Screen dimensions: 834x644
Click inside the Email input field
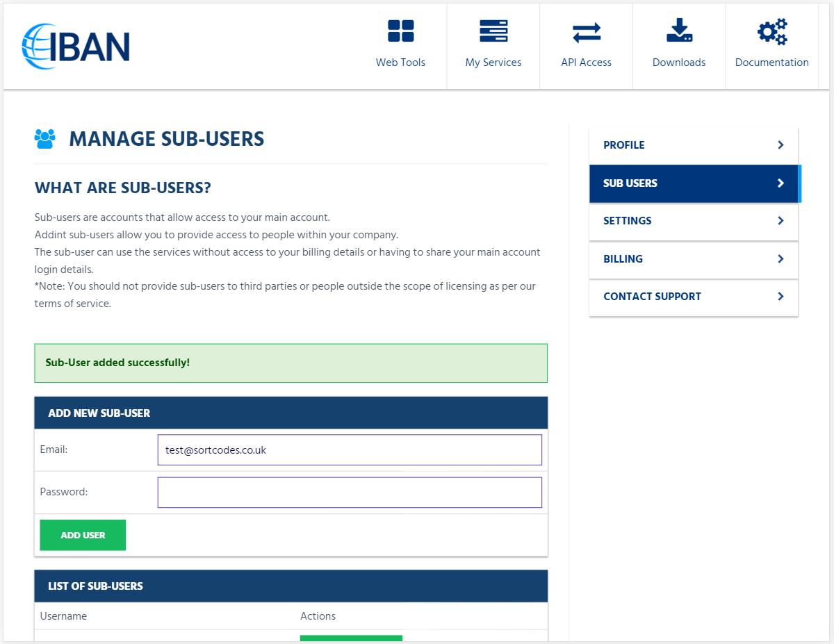350,449
